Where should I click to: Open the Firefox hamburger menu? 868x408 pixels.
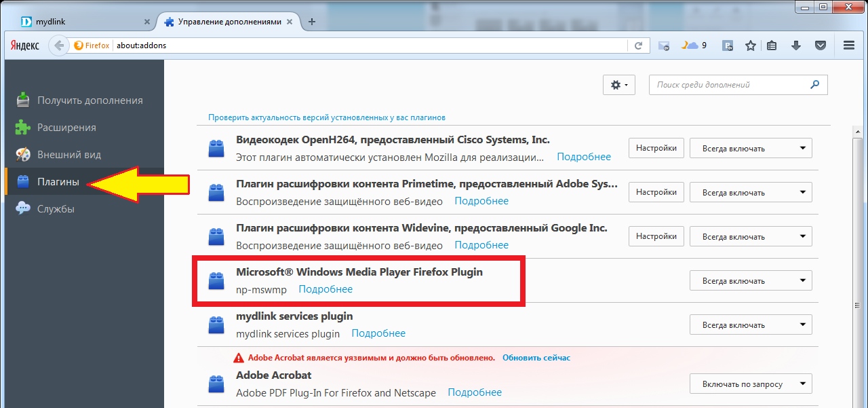[848, 45]
